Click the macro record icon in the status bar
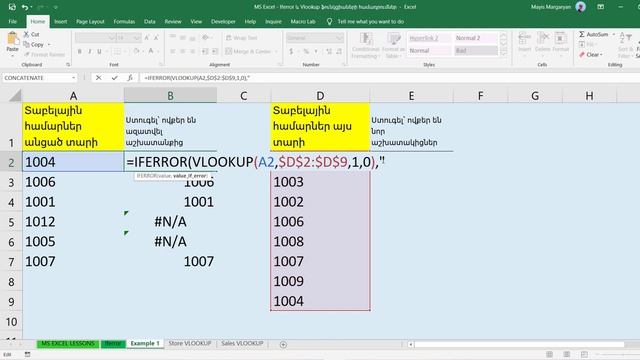Viewport: 640px width, 360px height. tap(27, 354)
